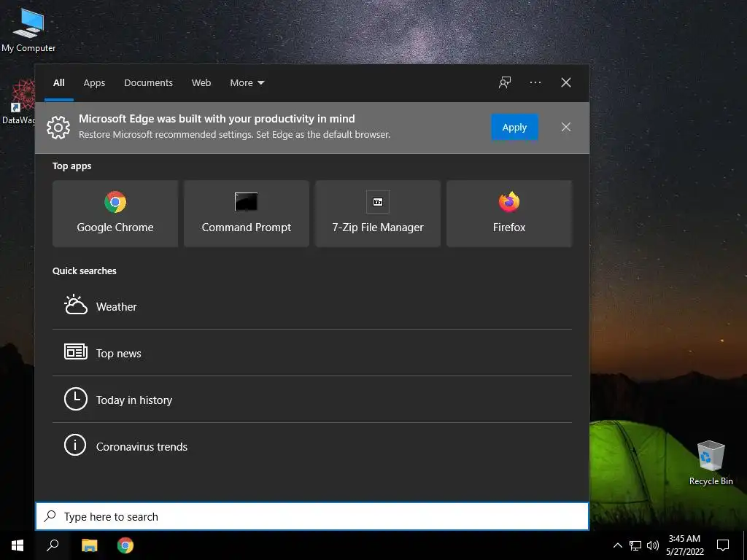The width and height of the screenshot is (747, 560).
Task: Select the DataWag desktop shortcut icon
Action: [x=18, y=102]
